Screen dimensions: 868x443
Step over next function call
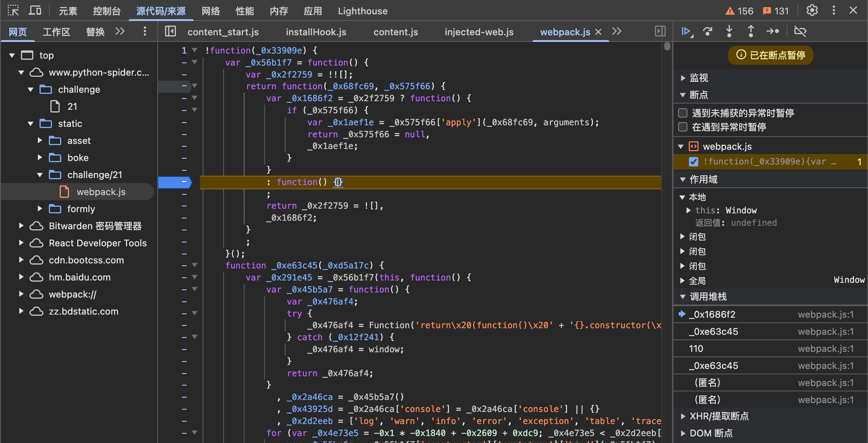coord(708,31)
